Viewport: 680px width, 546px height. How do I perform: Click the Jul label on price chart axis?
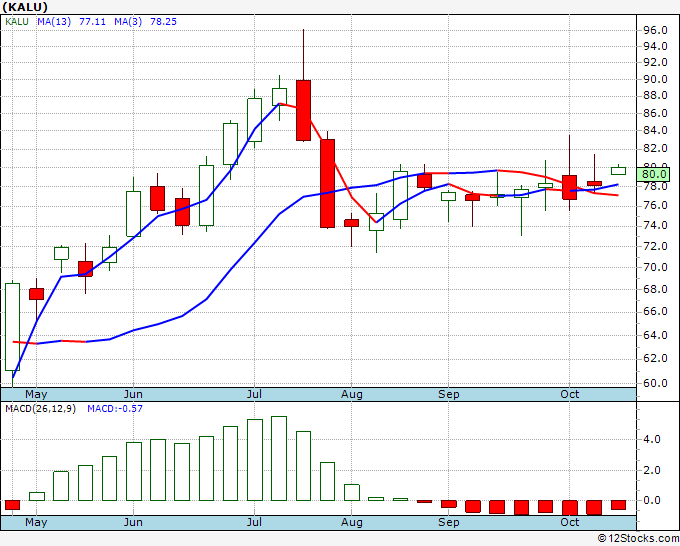coord(255,394)
